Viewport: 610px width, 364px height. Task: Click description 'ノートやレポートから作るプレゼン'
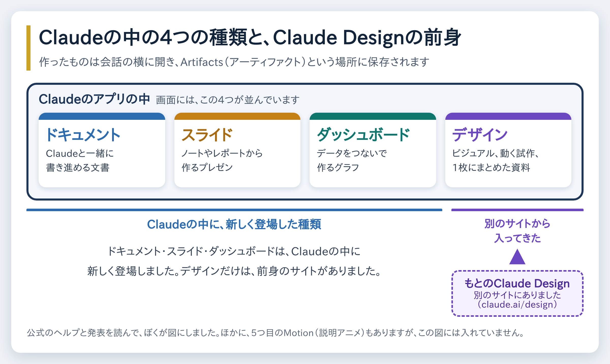pos(222,160)
